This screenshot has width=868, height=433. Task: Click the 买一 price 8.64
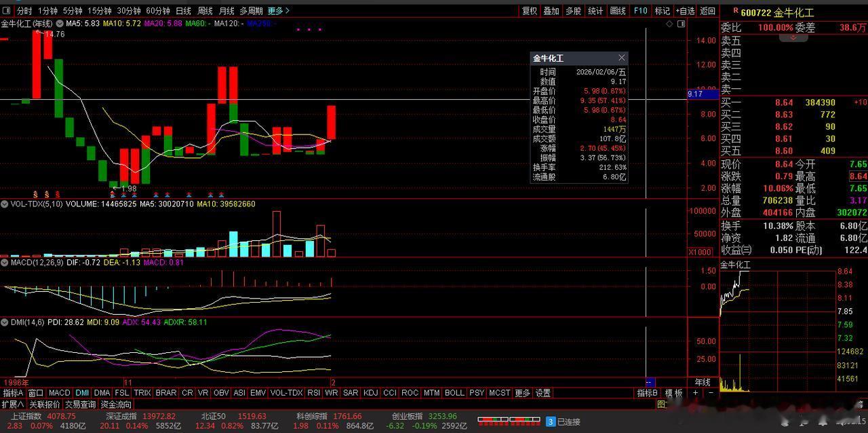[x=783, y=102]
